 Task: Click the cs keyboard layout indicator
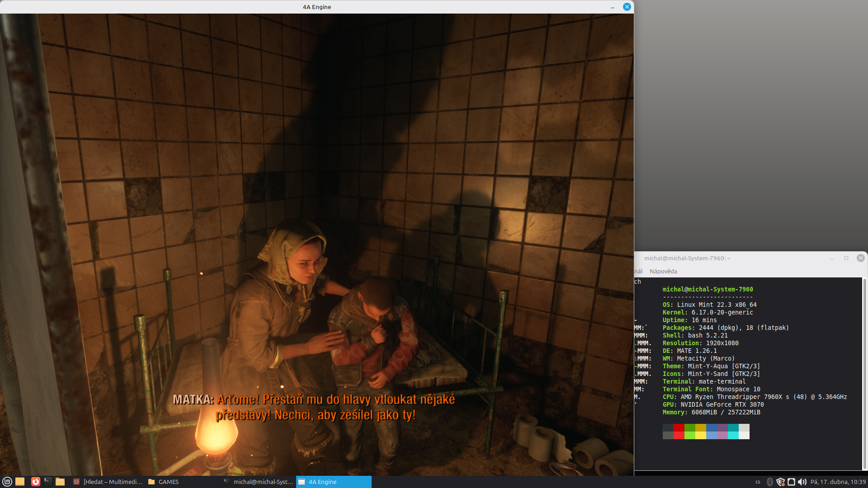[x=758, y=482]
